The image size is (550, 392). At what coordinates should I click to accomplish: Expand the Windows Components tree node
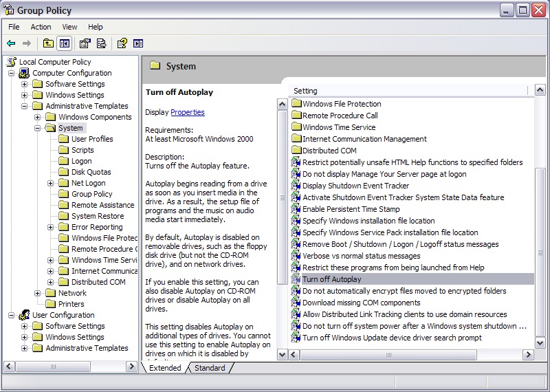tap(38, 117)
